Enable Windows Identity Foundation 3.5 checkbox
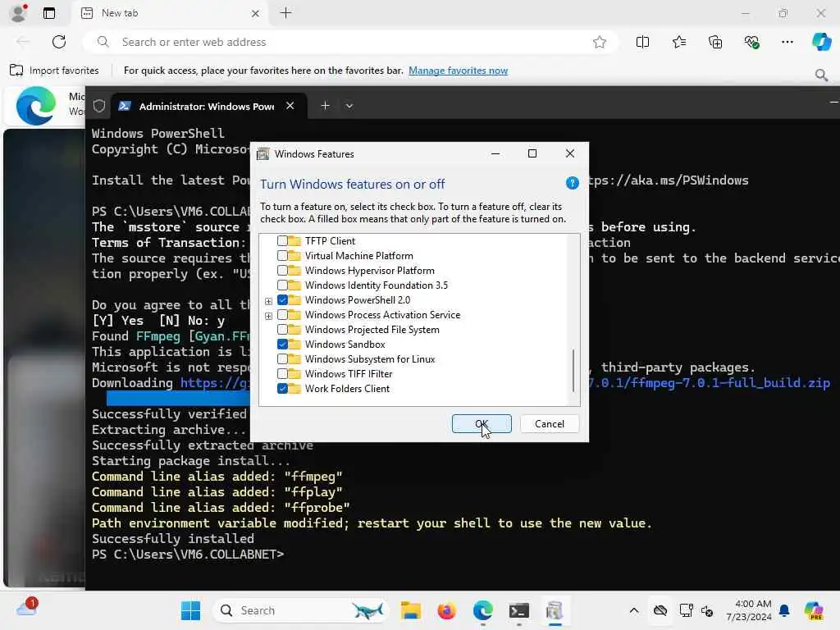This screenshot has width=840, height=630. (282, 285)
